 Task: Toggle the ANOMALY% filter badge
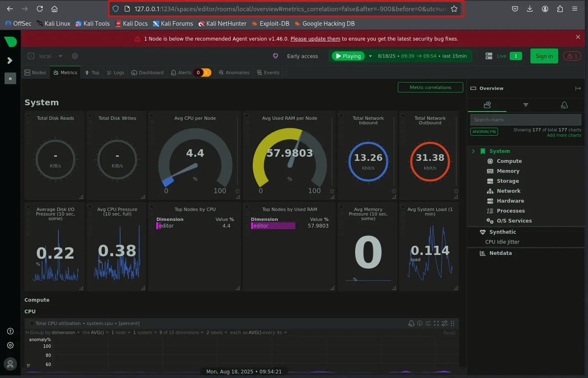(484, 131)
